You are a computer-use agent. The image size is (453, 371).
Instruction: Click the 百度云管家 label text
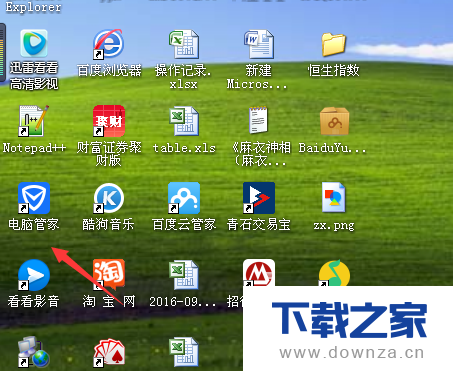(184, 225)
